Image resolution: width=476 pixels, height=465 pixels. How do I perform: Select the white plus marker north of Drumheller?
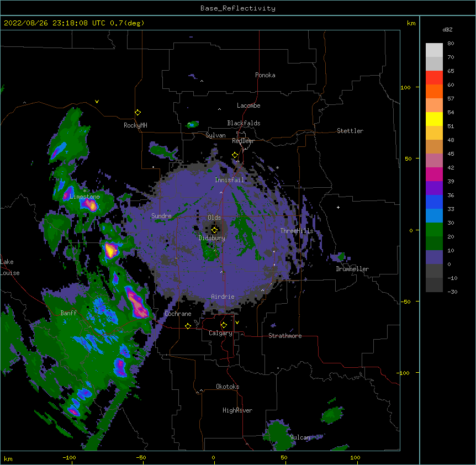(338, 207)
